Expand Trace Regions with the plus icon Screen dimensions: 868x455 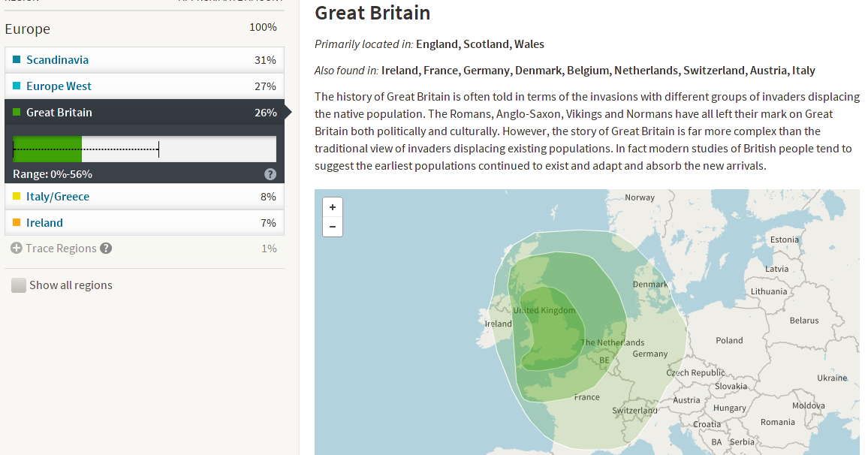[x=17, y=249]
